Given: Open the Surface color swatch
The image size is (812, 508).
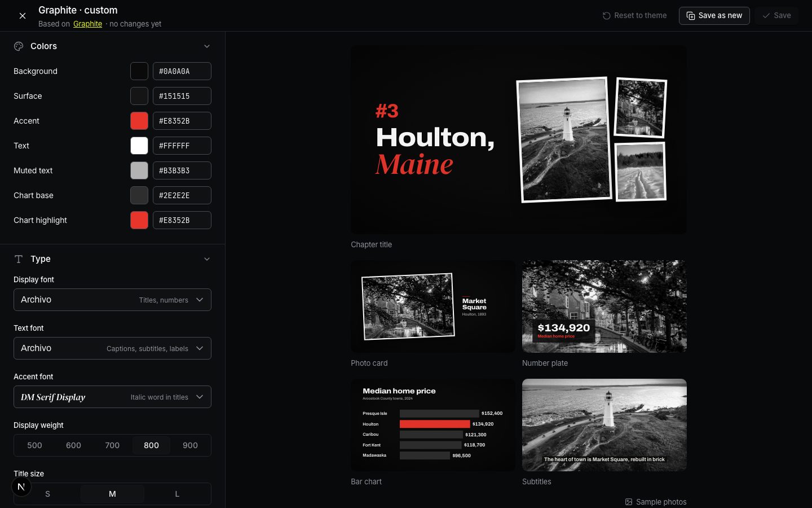Looking at the screenshot, I should pos(139,96).
